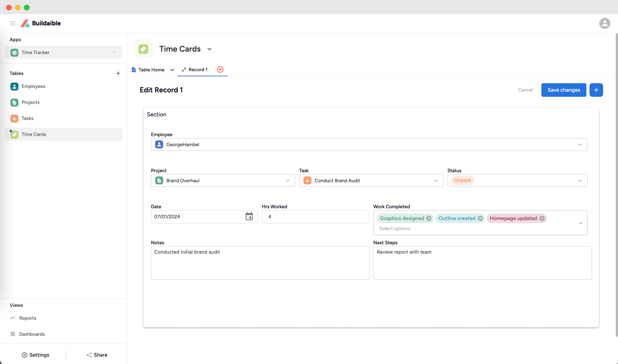Viewport: 618px width, 364px height.
Task: Click the Projects table icon
Action: coord(14,102)
